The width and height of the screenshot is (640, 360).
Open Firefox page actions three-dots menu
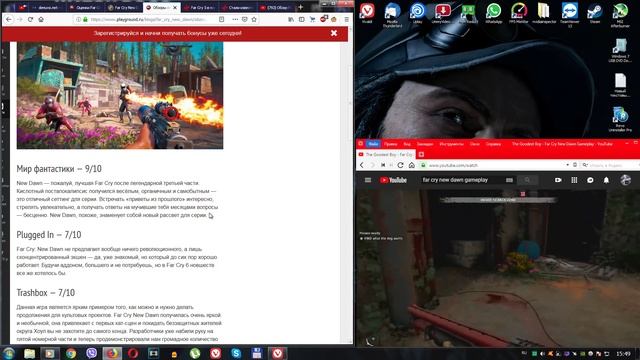click(x=235, y=19)
